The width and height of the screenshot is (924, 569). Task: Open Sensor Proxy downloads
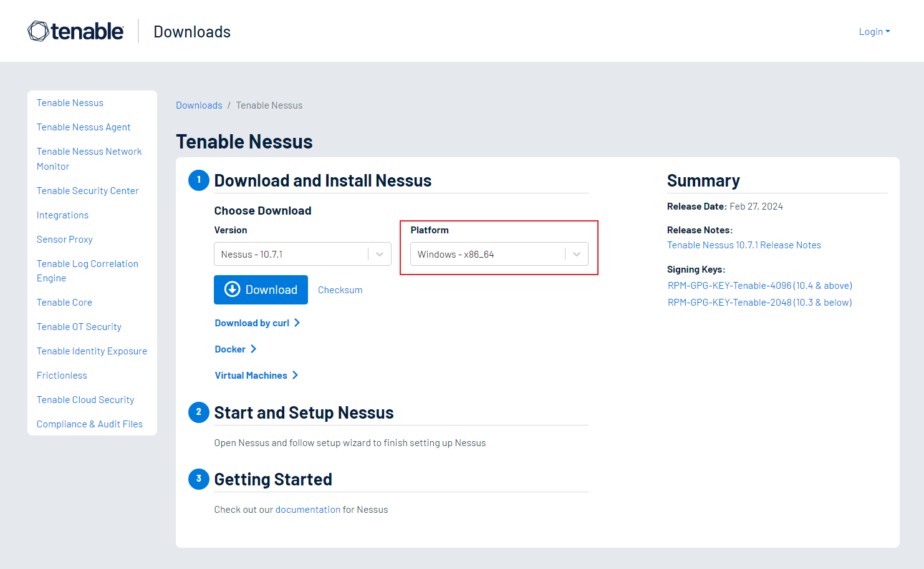(64, 240)
